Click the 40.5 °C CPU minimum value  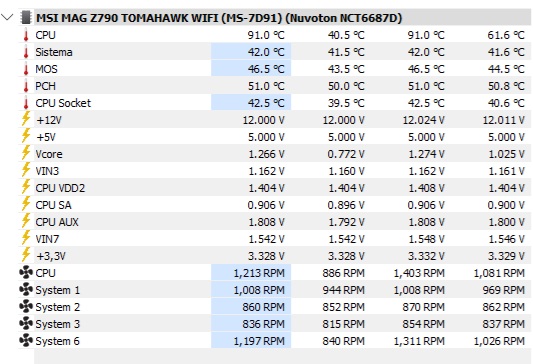point(346,35)
